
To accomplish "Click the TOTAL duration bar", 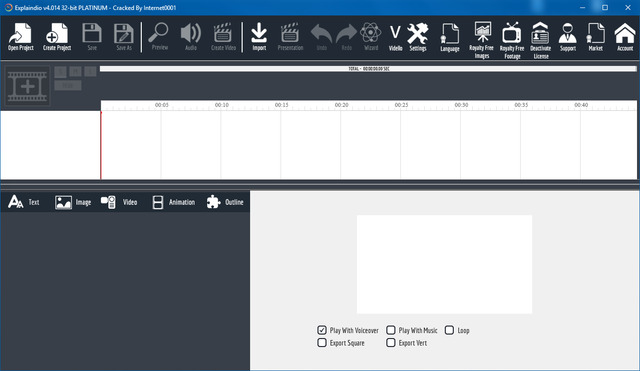I will click(x=368, y=69).
